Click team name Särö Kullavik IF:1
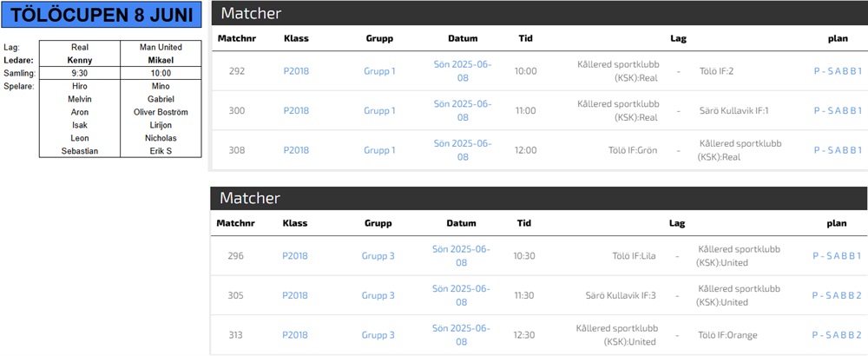This screenshot has height=356, width=868. coord(734,110)
